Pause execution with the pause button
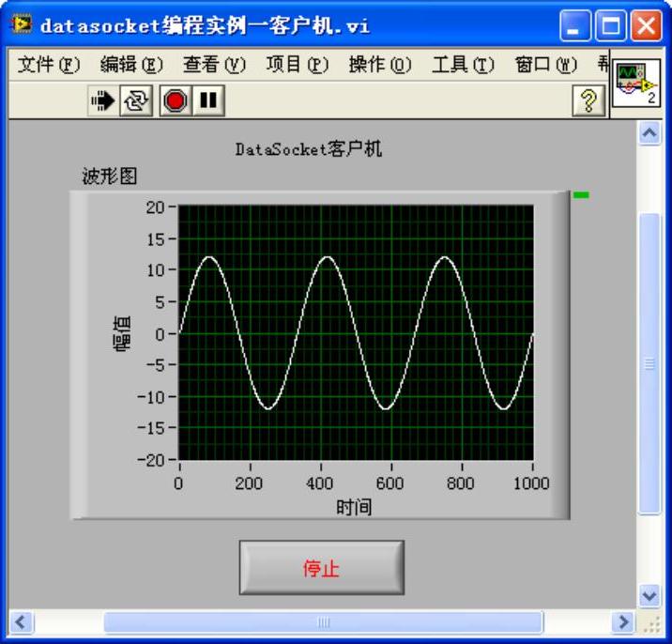 [x=208, y=100]
